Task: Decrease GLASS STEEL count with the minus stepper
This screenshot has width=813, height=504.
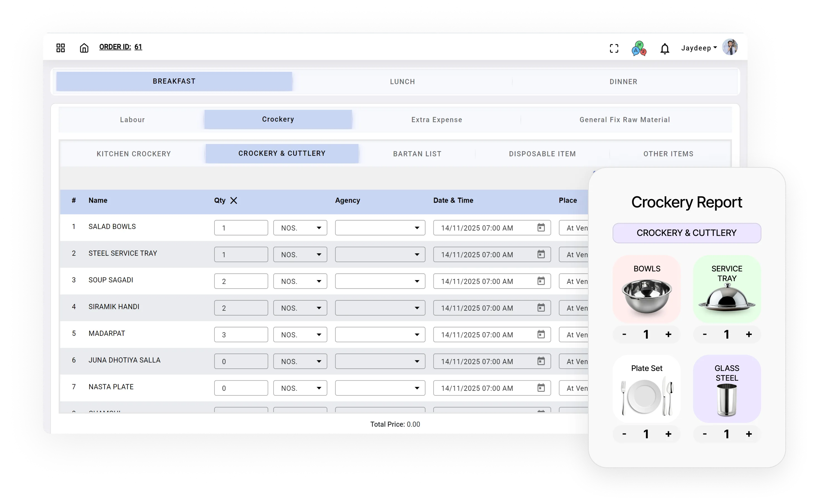Action: (x=705, y=434)
